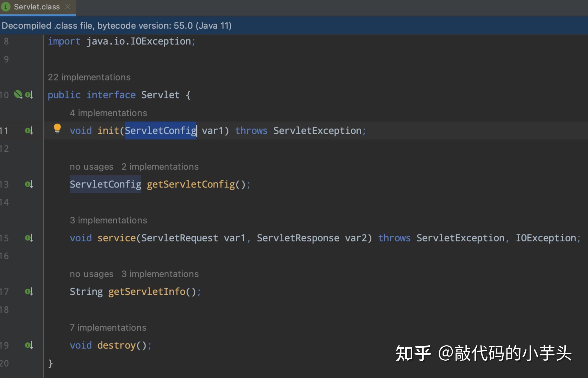The width and height of the screenshot is (588, 378).
Task: Open the '3 implementations' hint above service
Action: (108, 220)
